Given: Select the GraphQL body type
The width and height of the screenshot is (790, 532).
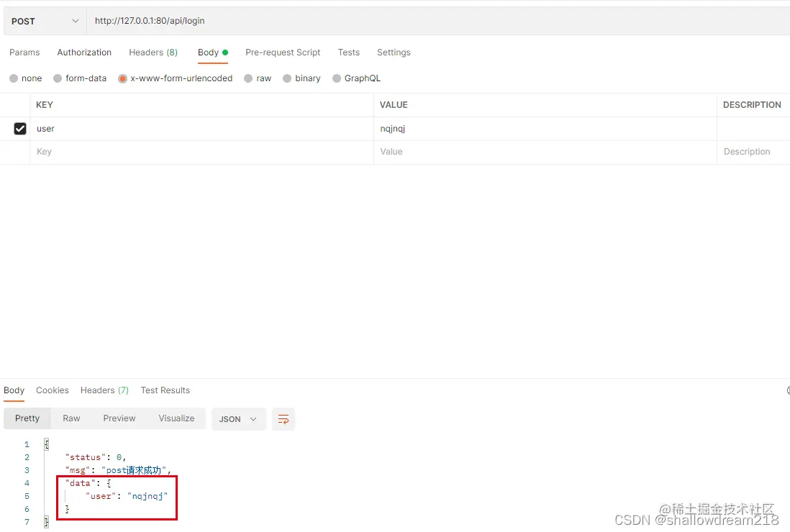Looking at the screenshot, I should [x=356, y=78].
